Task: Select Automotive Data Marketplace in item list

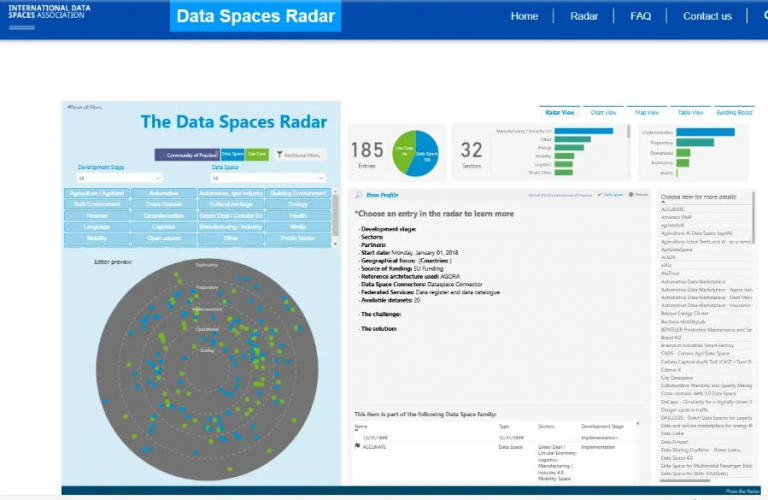Action: coord(693,282)
